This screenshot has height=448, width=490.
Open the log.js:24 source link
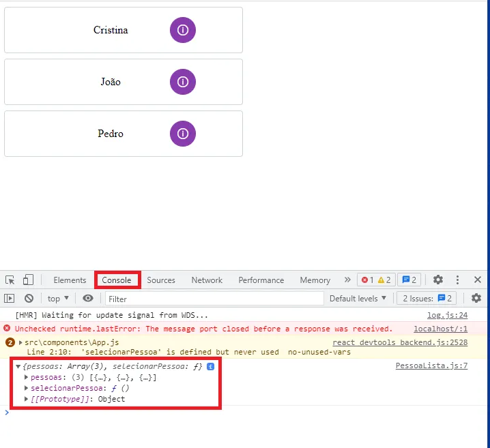[448, 315]
